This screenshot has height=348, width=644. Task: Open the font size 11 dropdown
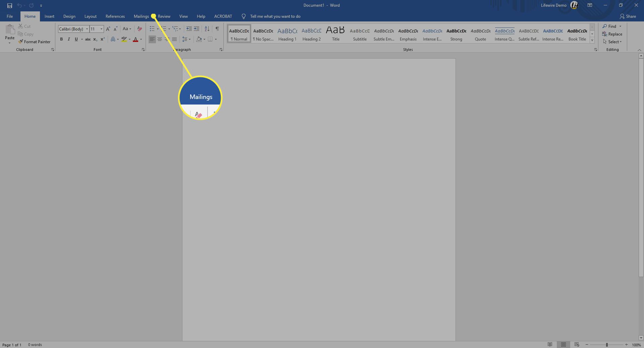point(102,29)
